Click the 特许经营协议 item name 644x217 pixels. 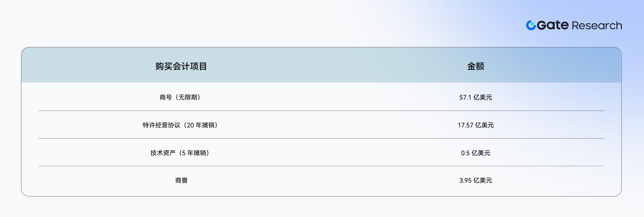[162, 125]
